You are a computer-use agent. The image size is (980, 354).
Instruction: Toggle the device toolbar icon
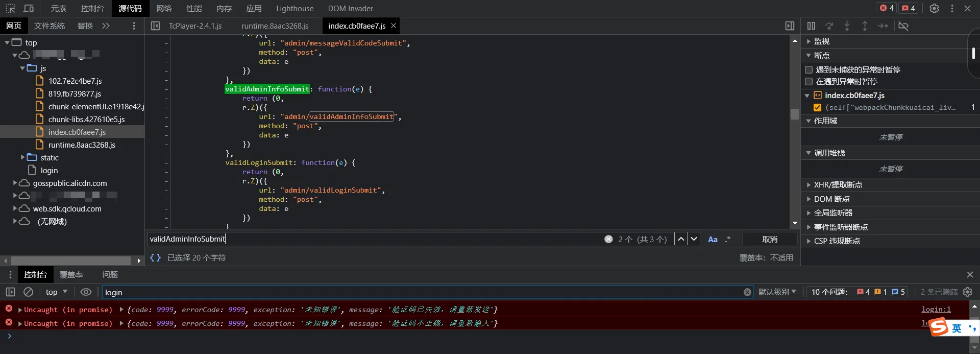pos(29,9)
